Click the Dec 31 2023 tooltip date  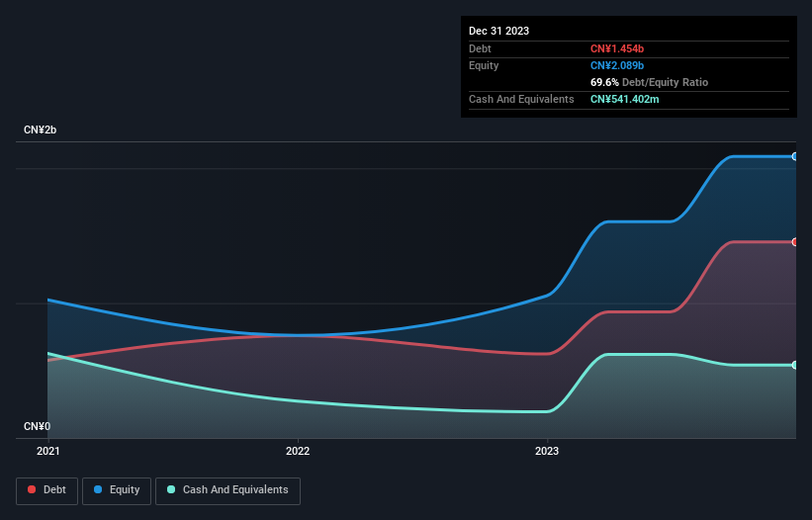498,31
